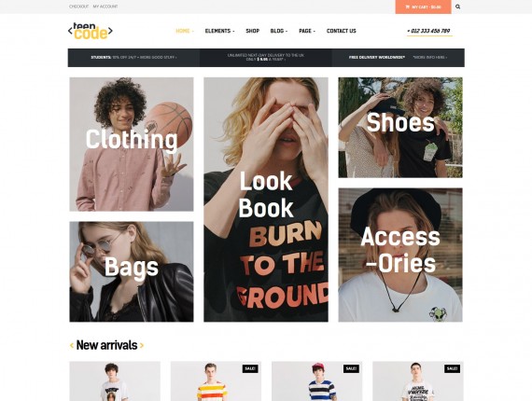Expand the Home menu dropdown
This screenshot has width=532, height=401.
[185, 31]
